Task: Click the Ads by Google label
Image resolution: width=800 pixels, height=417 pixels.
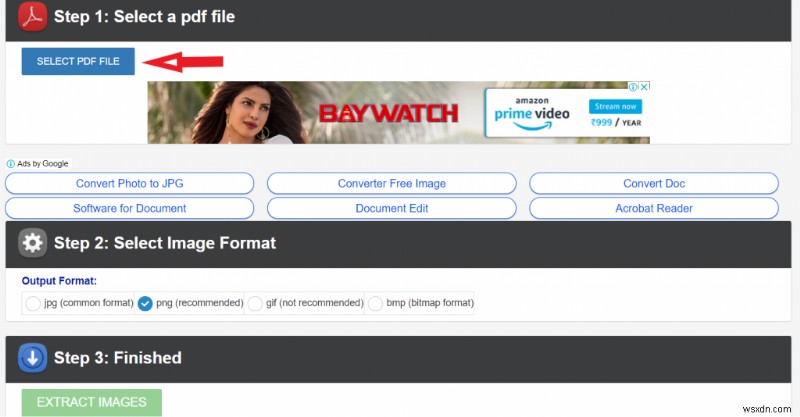Action: [x=42, y=164]
